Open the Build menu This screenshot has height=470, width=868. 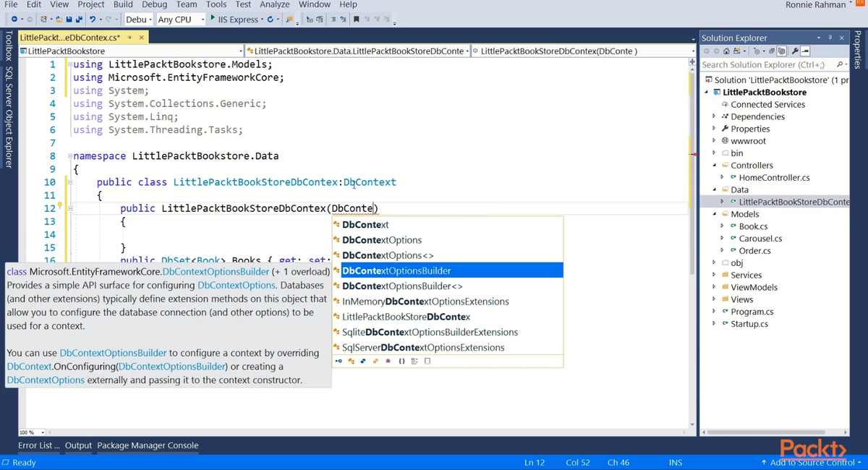click(123, 4)
